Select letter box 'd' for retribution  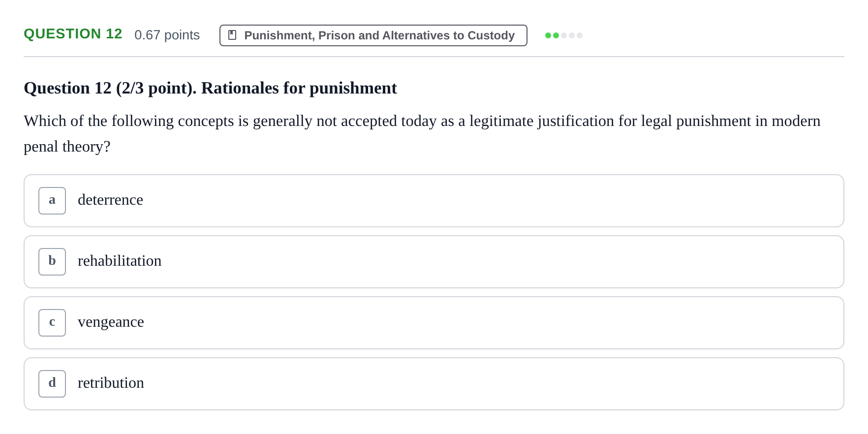coord(52,384)
